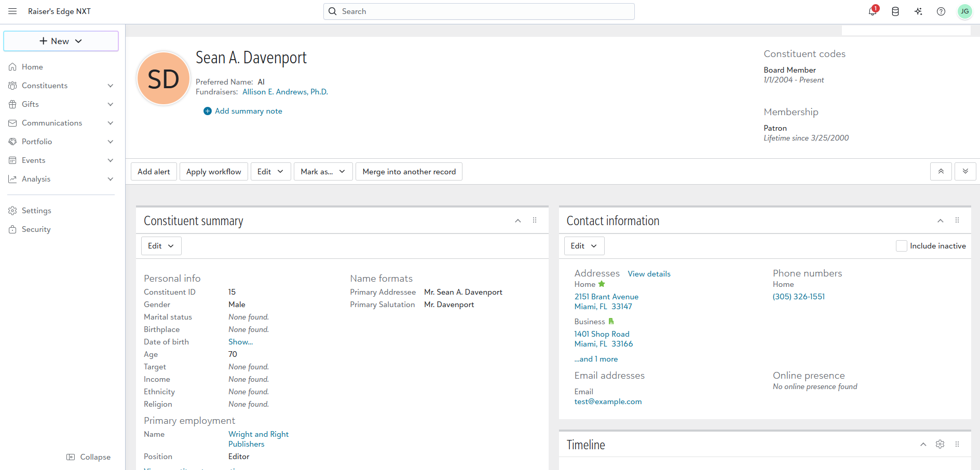Grab the Constituent summary tile drag handle
Viewport: 980px width, 470px height.
pyautogui.click(x=535, y=220)
